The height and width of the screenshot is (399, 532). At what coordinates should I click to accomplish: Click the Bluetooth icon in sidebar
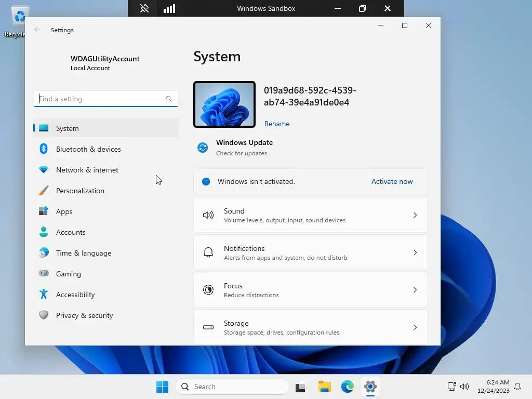pyautogui.click(x=44, y=149)
